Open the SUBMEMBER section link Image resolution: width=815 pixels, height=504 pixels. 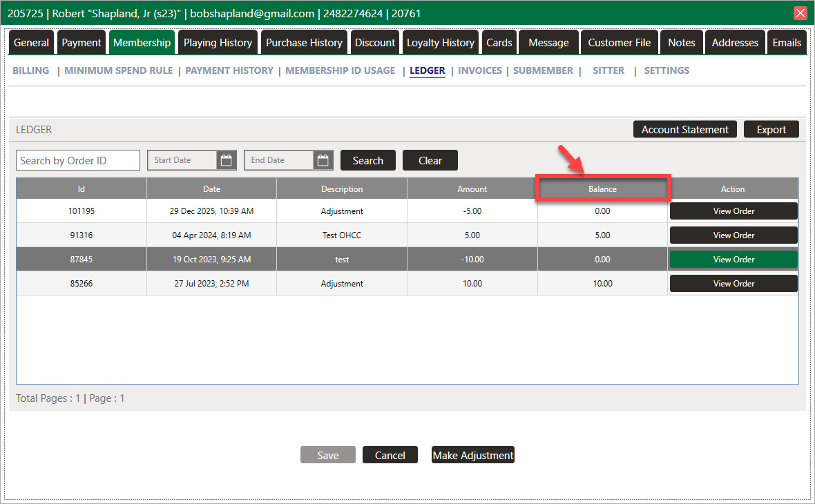[x=543, y=70]
